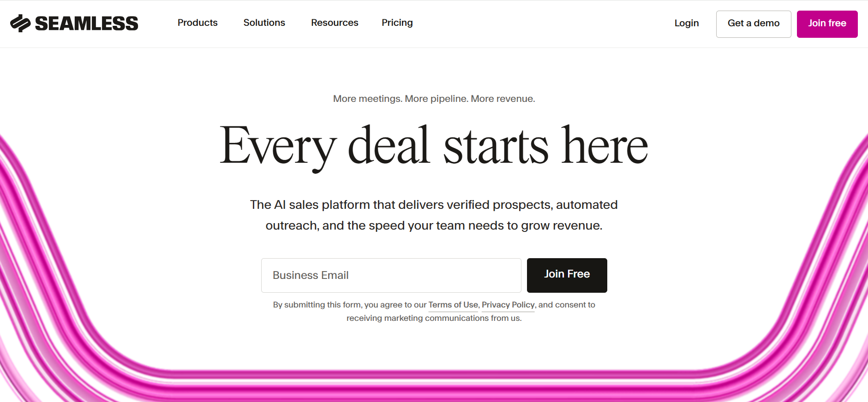Expand the Solutions navigation menu

click(264, 23)
